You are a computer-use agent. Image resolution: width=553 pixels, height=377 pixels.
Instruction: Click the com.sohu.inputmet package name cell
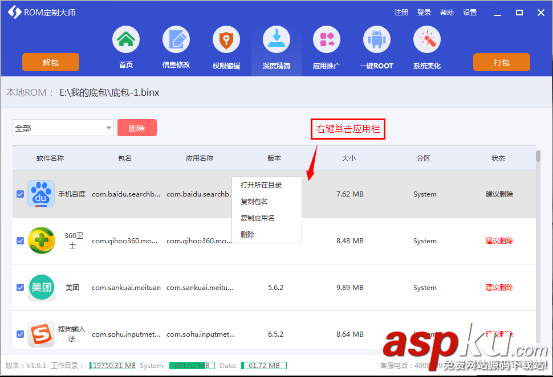tap(126, 334)
